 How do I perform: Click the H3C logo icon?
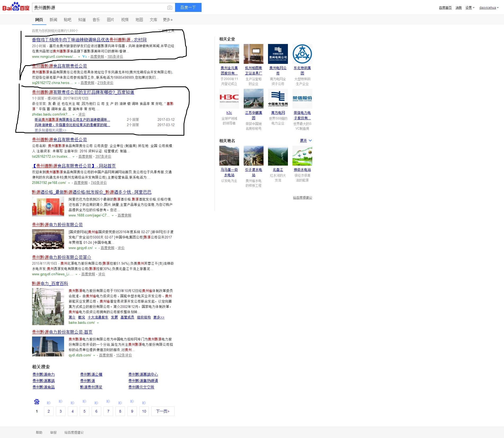pos(229,99)
